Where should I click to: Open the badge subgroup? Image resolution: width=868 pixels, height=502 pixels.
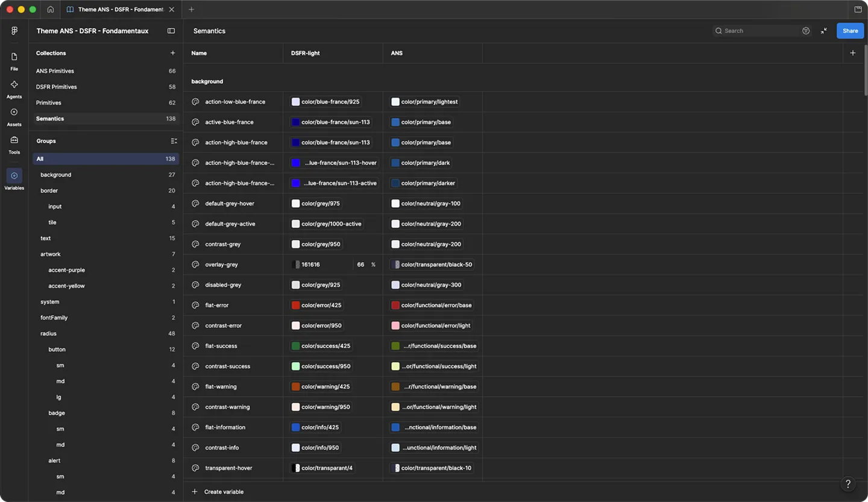point(105,413)
